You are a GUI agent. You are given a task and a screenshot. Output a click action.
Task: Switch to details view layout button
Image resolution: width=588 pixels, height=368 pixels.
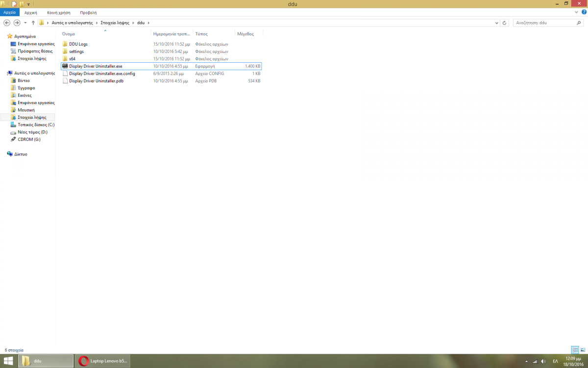575,350
